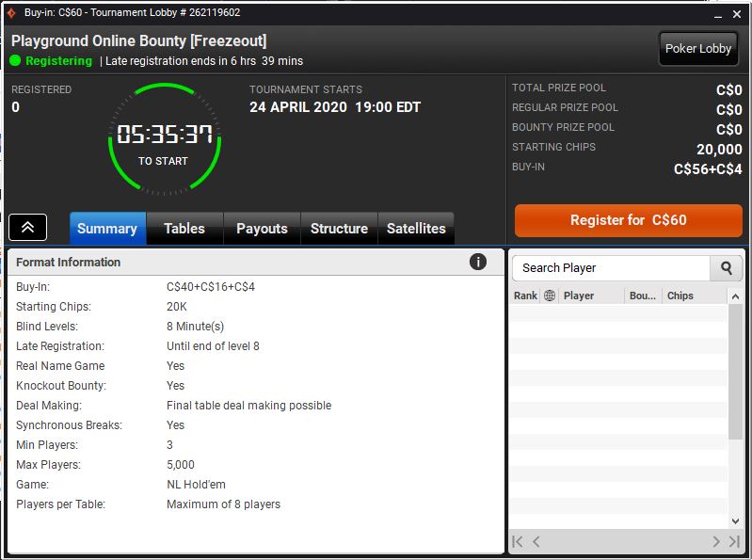
Task: Click Register for C$60 button
Action: pyautogui.click(x=629, y=220)
